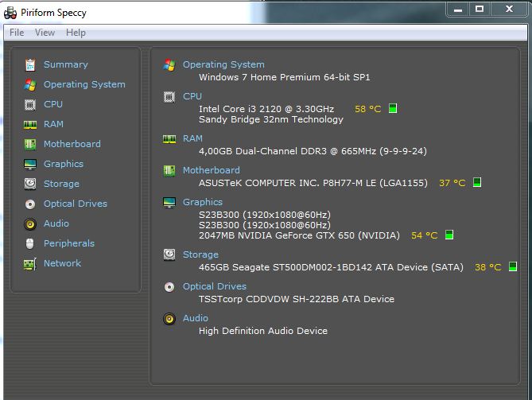Click 'Intel Core i3 2120 @ 3.30GHz' text
The image size is (532, 400).
click(266, 109)
